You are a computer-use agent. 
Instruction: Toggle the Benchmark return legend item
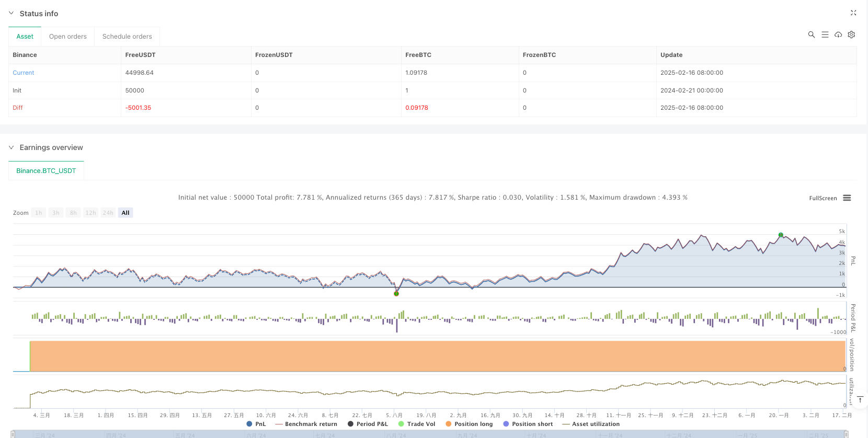pos(306,424)
